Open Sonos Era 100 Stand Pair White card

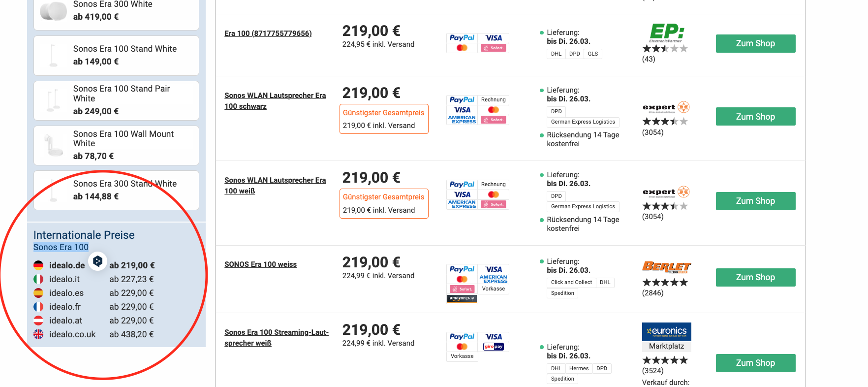point(117,100)
